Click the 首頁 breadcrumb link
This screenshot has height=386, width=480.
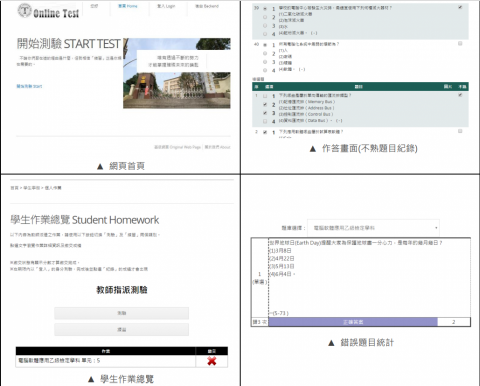point(14,188)
